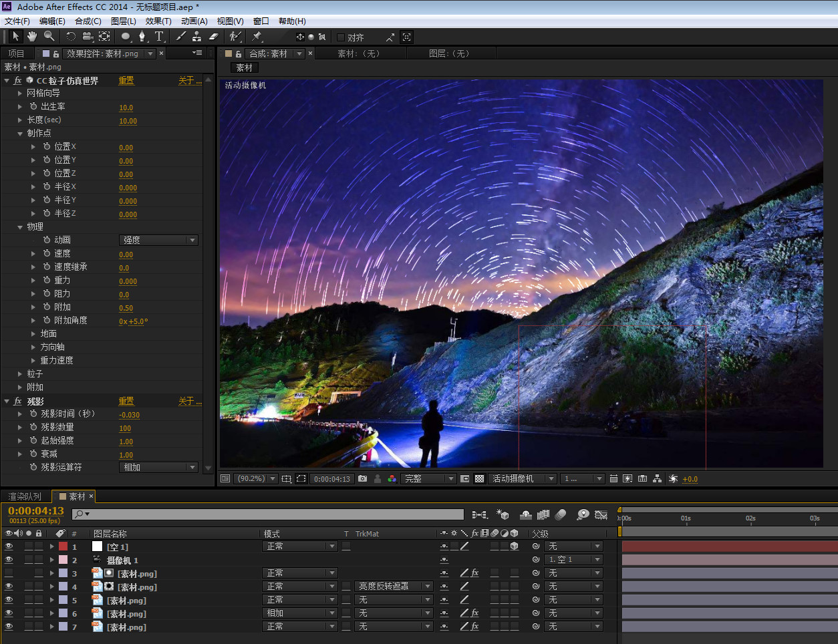The image size is (838, 644).
Task: Select the Hand tool
Action: [x=32, y=37]
